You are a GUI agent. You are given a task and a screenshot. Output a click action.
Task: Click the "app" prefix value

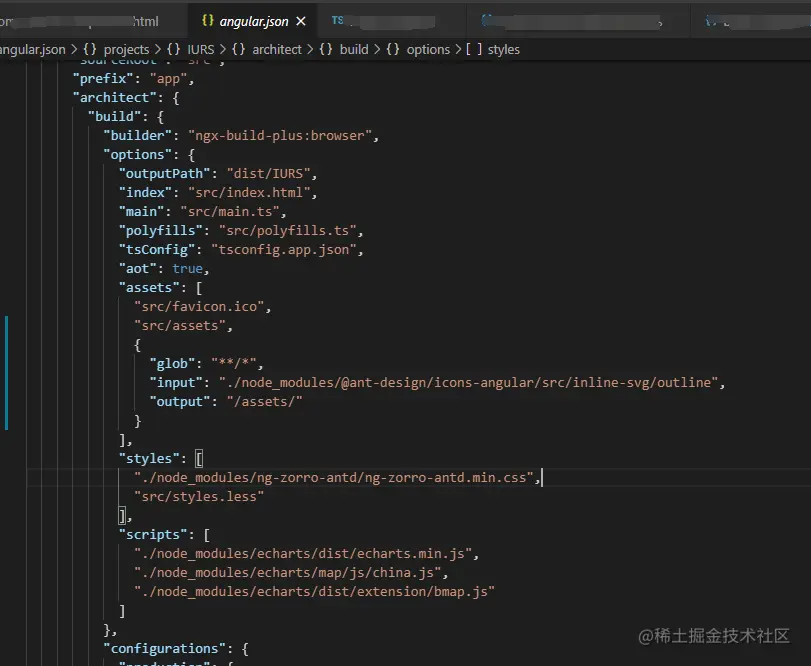point(168,79)
